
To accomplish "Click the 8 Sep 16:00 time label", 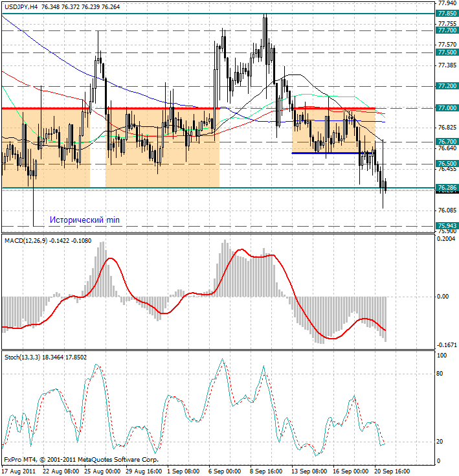I will click(x=266, y=471).
